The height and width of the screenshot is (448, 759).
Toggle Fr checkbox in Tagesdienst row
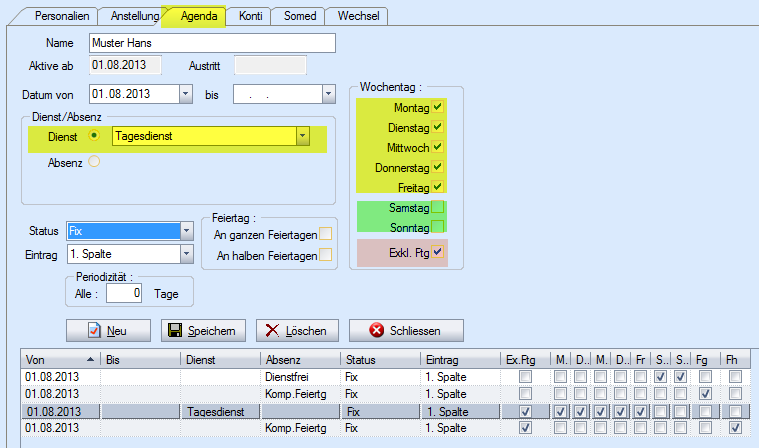[640, 412]
